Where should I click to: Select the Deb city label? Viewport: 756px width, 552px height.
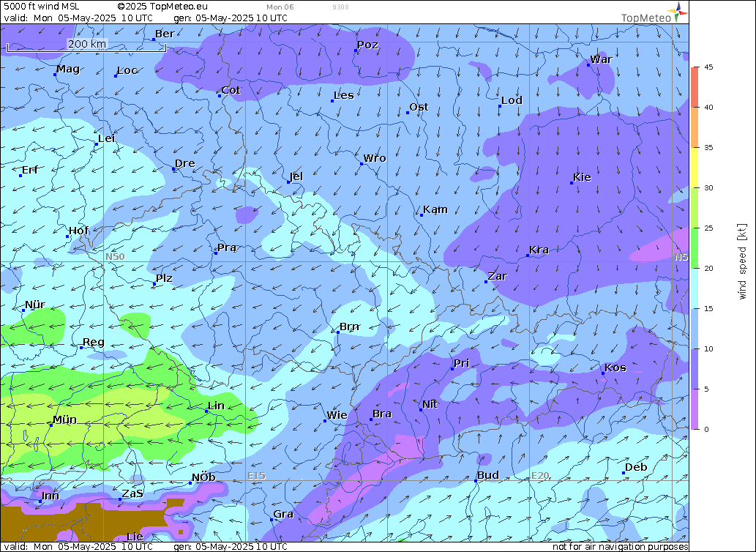tap(636, 468)
